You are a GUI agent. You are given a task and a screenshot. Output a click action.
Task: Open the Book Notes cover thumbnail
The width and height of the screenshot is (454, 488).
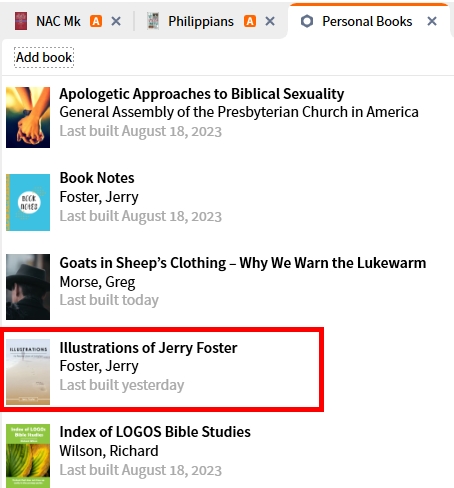[x=28, y=202]
